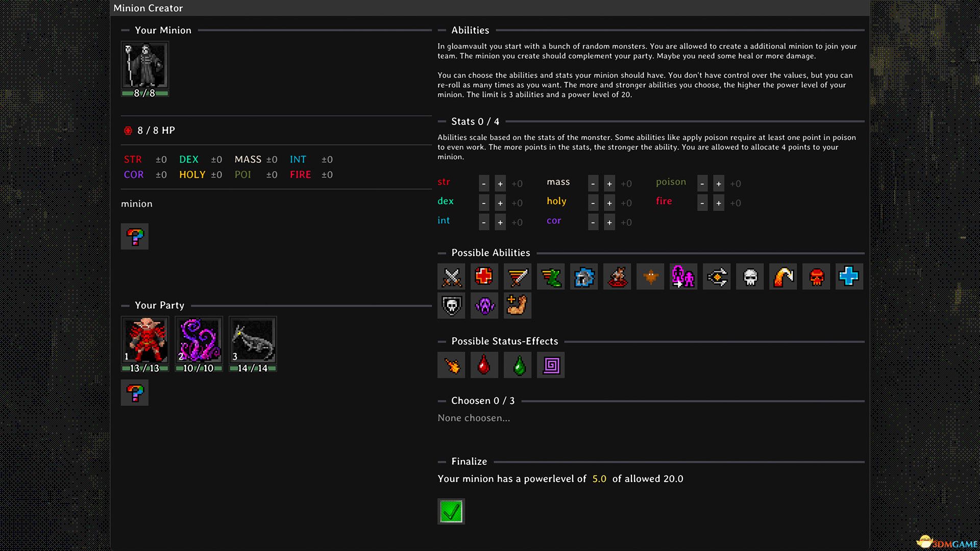
Task: Choose the red cross heal ability
Action: 484,277
